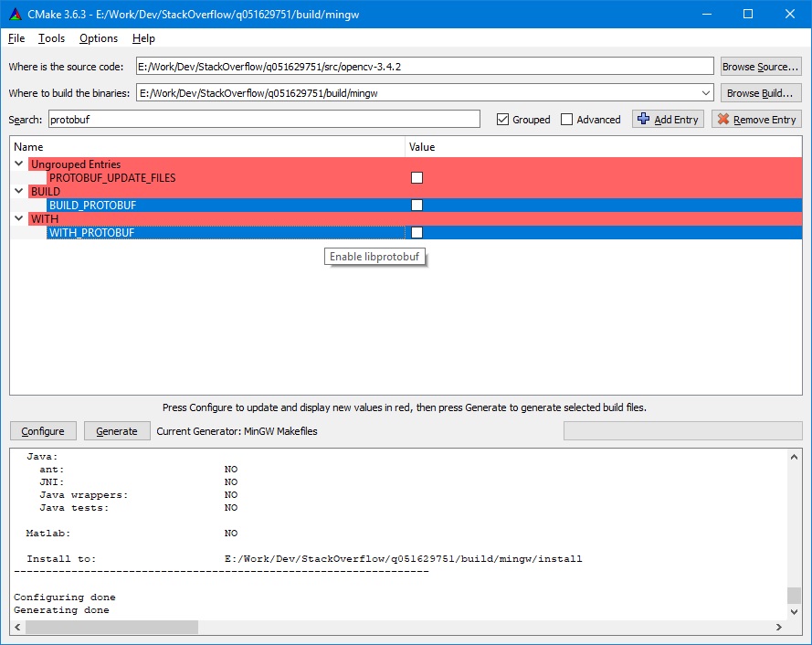Screen dimensions: 812x645
Task: Click the Browse Source button
Action: [x=761, y=67]
